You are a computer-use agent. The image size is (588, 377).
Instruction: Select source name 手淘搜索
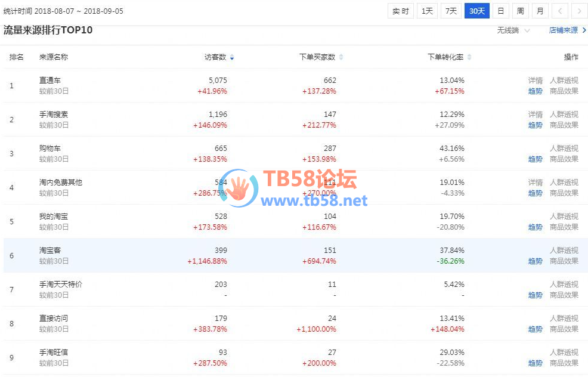[54, 115]
